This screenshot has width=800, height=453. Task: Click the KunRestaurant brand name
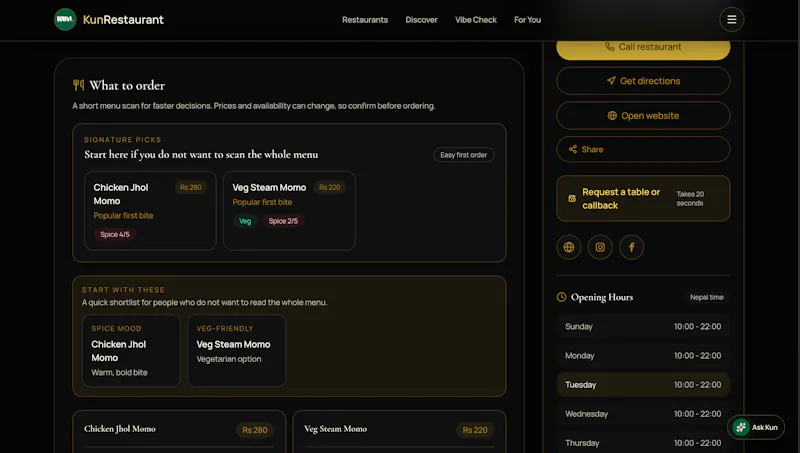(123, 20)
